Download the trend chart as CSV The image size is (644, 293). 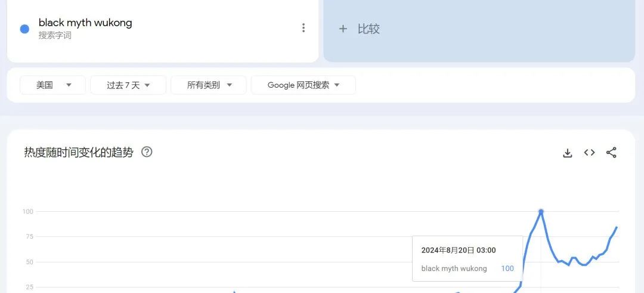(x=567, y=153)
